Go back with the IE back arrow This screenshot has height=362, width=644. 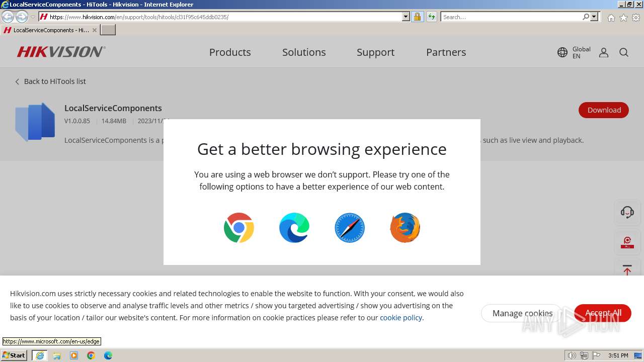(x=8, y=17)
